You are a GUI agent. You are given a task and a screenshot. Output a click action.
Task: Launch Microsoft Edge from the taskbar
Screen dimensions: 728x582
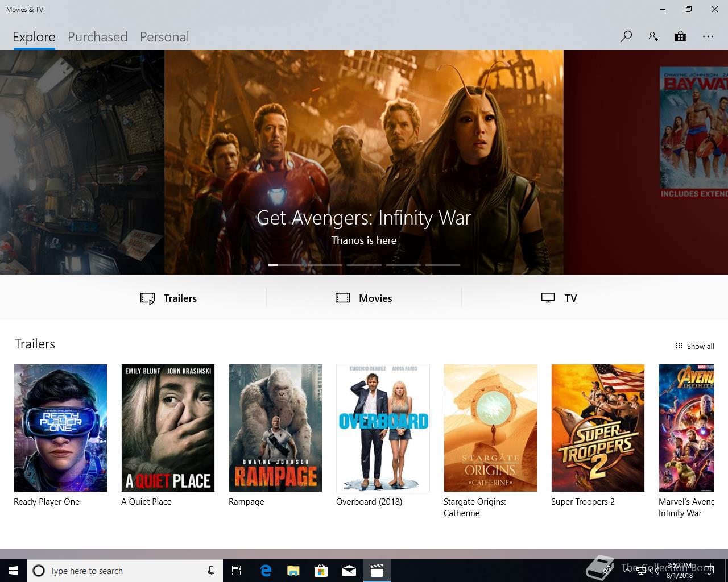pos(265,571)
